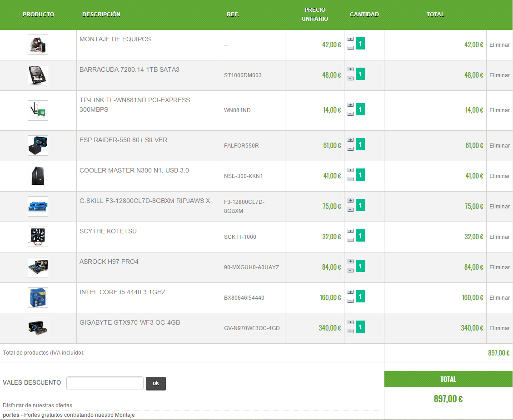
Task: Click the PRECIO UNITARIO column header
Action: tap(315, 15)
